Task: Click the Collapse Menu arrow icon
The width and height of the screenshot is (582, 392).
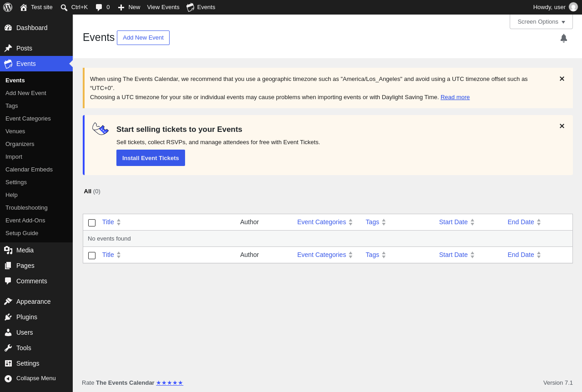Action: coord(8,378)
